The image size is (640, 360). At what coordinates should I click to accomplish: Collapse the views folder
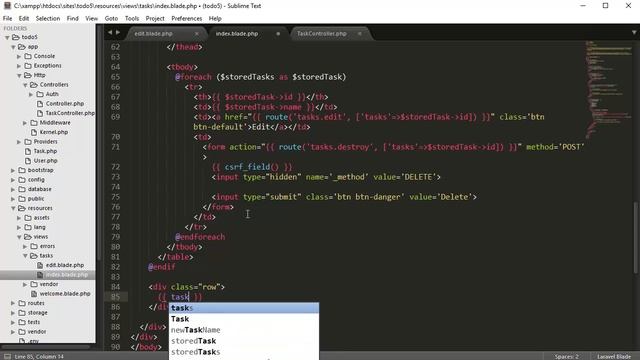(x=19, y=237)
